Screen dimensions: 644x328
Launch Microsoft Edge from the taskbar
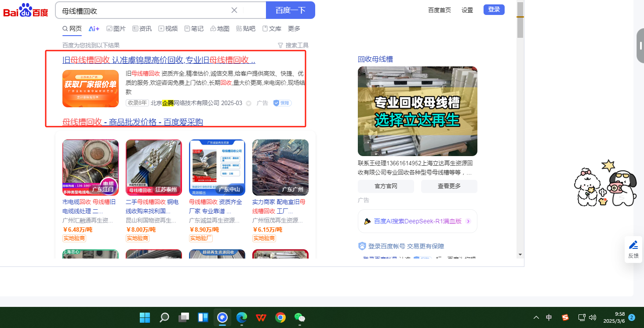[x=242, y=317]
